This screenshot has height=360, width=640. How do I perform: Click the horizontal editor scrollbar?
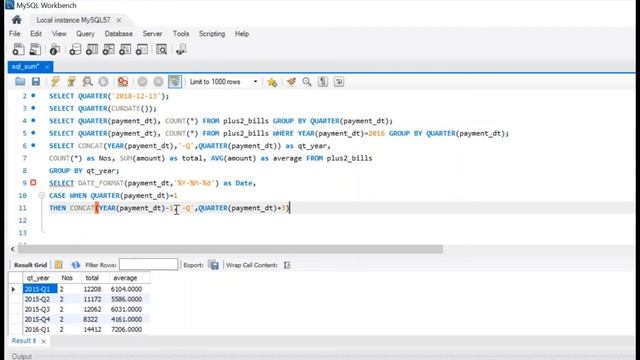(x=230, y=249)
